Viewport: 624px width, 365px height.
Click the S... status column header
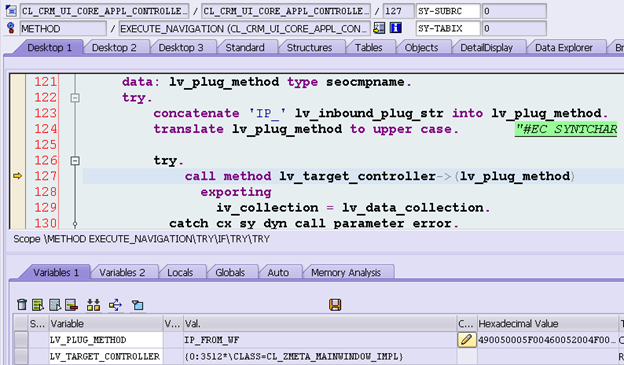click(x=38, y=324)
